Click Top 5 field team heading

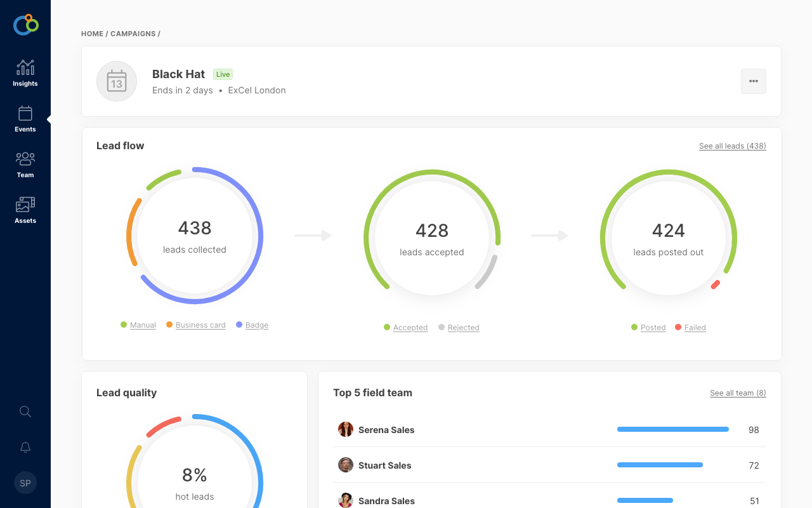click(x=372, y=393)
